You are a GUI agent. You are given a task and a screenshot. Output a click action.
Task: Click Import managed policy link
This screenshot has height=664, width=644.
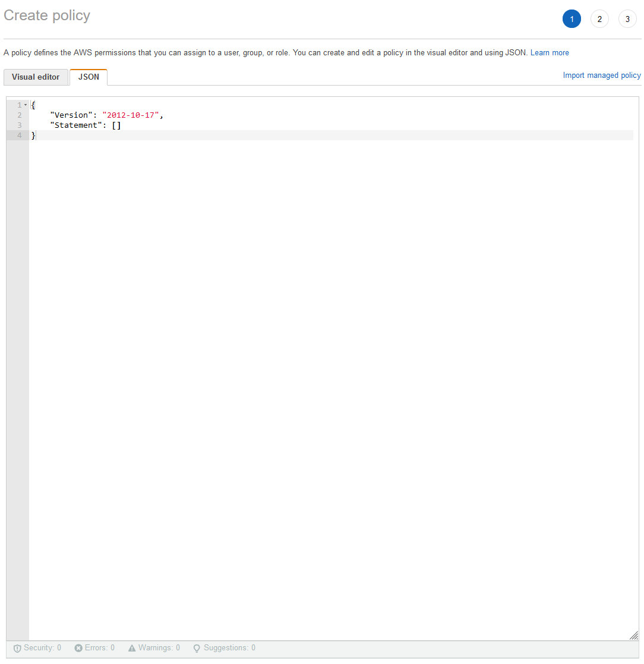point(601,75)
